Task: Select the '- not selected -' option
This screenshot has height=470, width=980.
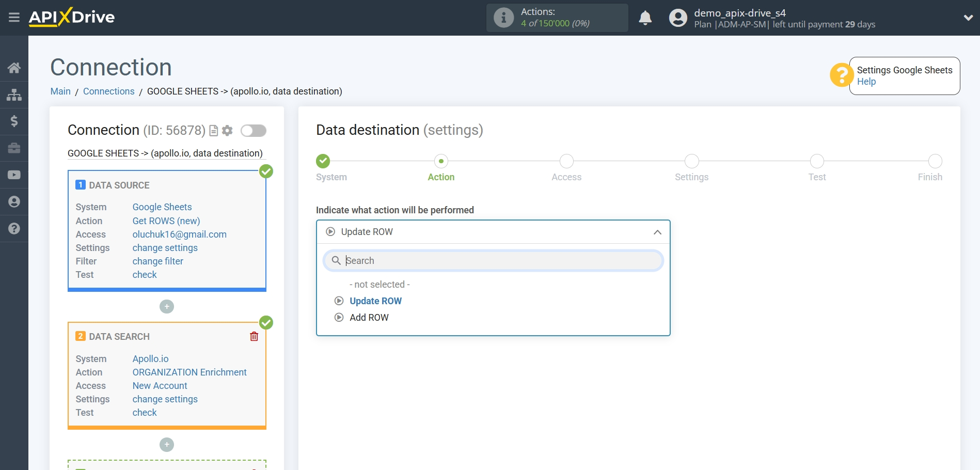Action: pyautogui.click(x=380, y=285)
